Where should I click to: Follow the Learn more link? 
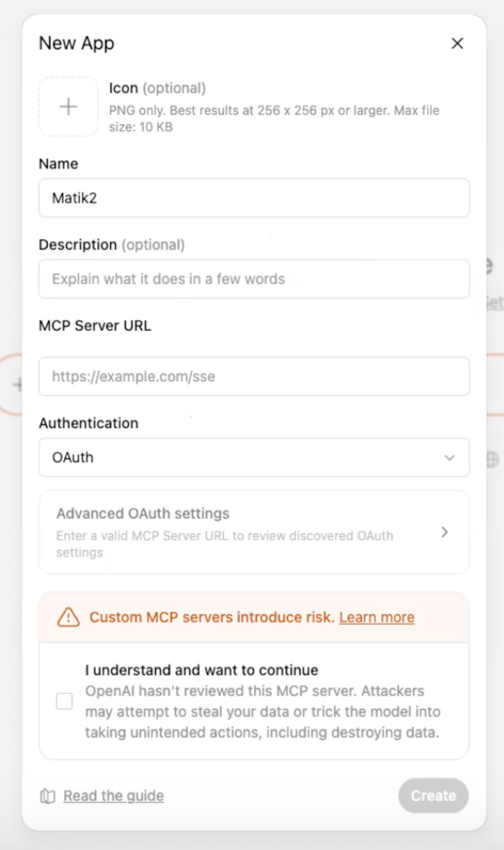click(377, 617)
